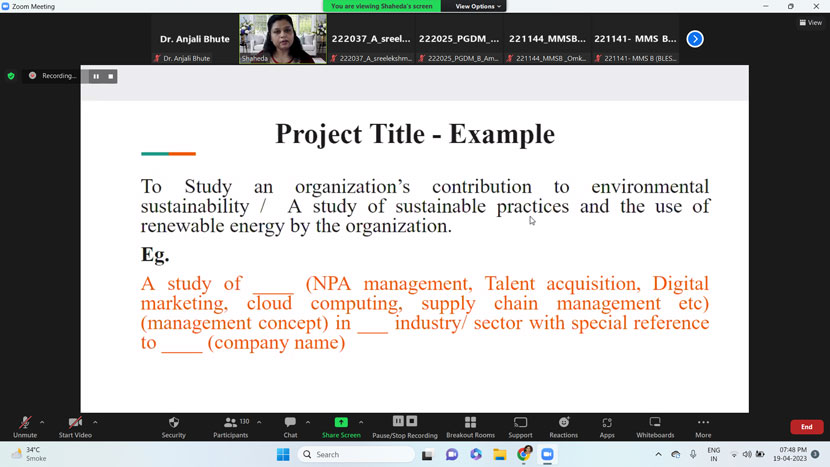Open Google Chrome from the taskbar

click(524, 454)
